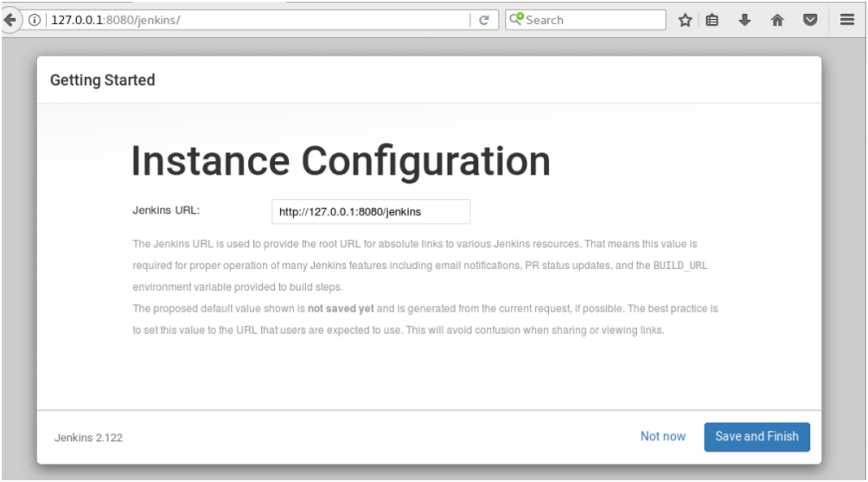This screenshot has width=868, height=482.
Task: Click the BUILD_URL variable text
Action: click(x=680, y=266)
